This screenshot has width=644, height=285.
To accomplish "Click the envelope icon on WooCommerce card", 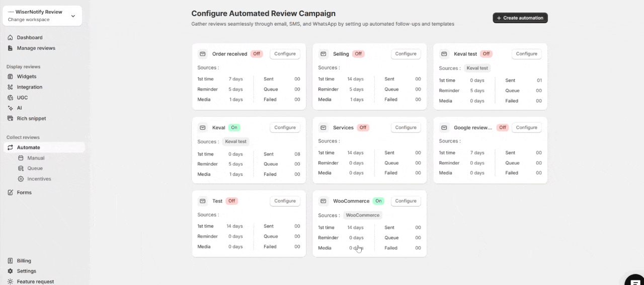I will click(324, 201).
